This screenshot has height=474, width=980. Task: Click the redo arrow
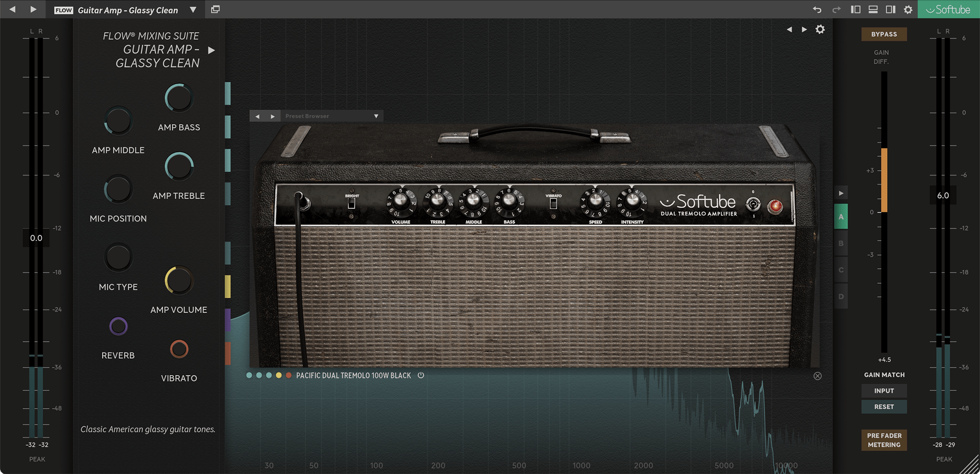tap(836, 10)
